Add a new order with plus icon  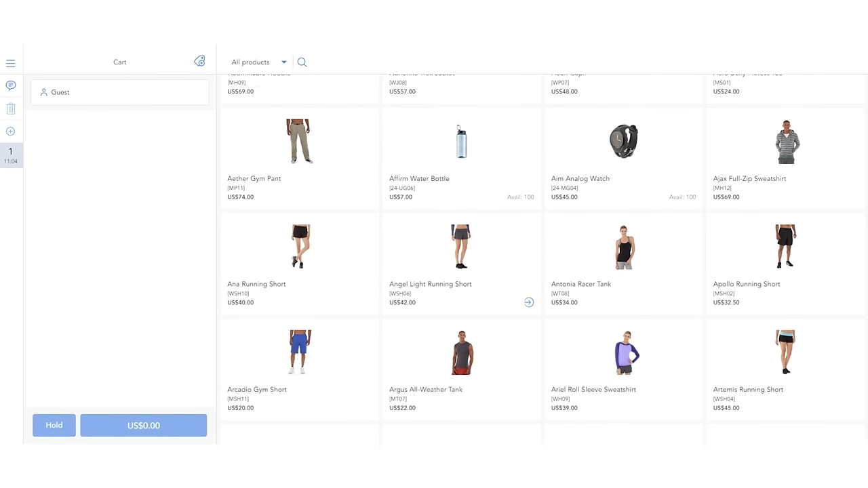(11, 131)
